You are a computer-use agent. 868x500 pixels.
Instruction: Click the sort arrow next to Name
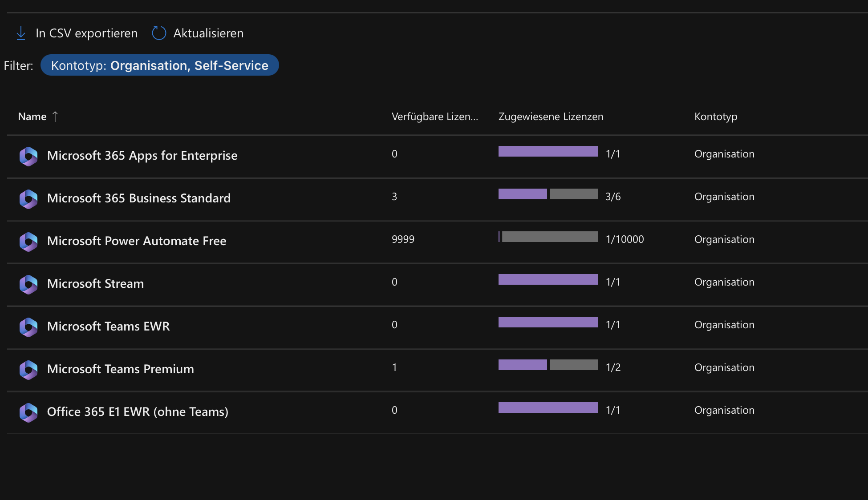pyautogui.click(x=55, y=117)
